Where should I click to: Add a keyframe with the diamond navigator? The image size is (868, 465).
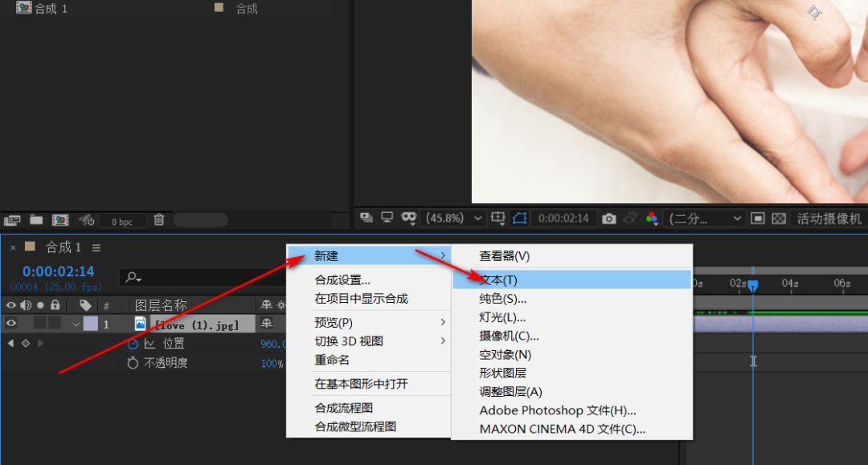point(26,342)
